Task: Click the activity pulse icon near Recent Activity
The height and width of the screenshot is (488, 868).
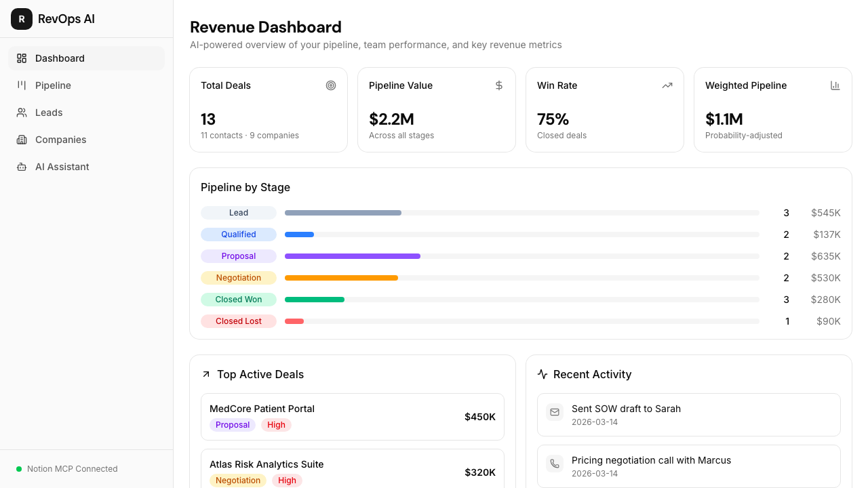Action: [542, 374]
